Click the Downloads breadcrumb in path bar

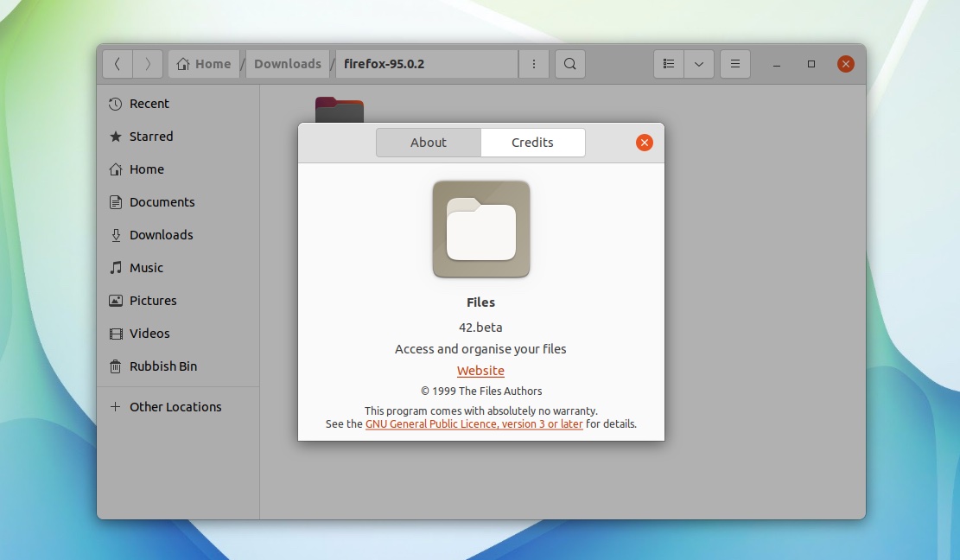[288, 64]
